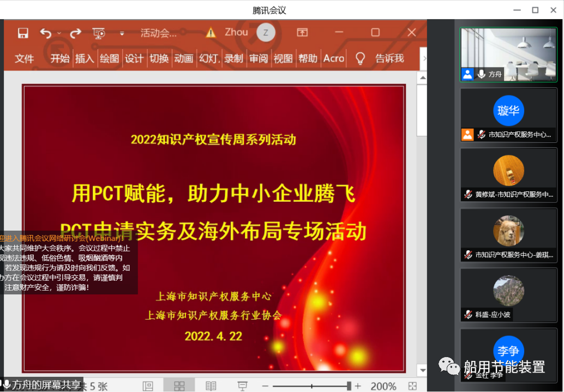Switch to the 审阅 ribbon tab
Viewport: 564px width, 392px height.
tap(259, 58)
